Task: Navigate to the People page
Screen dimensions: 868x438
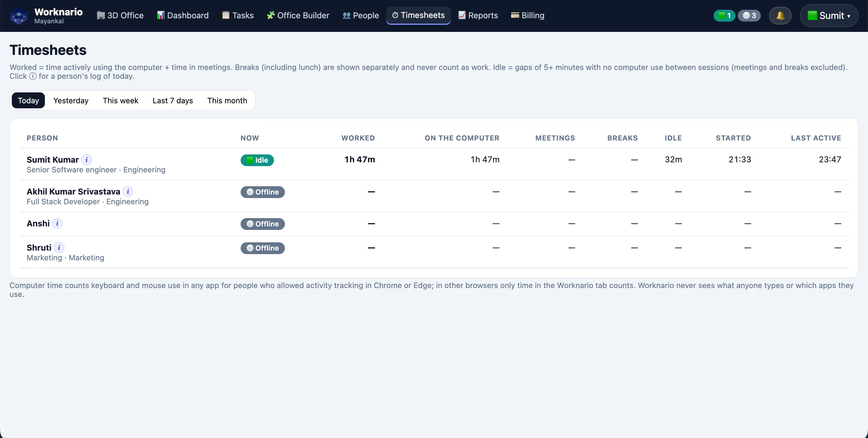Action: 360,16
